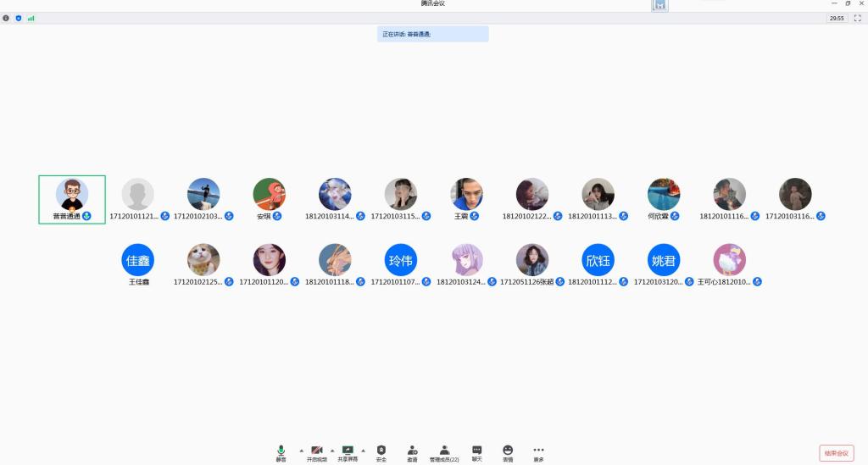This screenshot has width=868, height=465.
Task: Open Manage Members (管理成员) panel
Action: [x=444, y=452]
